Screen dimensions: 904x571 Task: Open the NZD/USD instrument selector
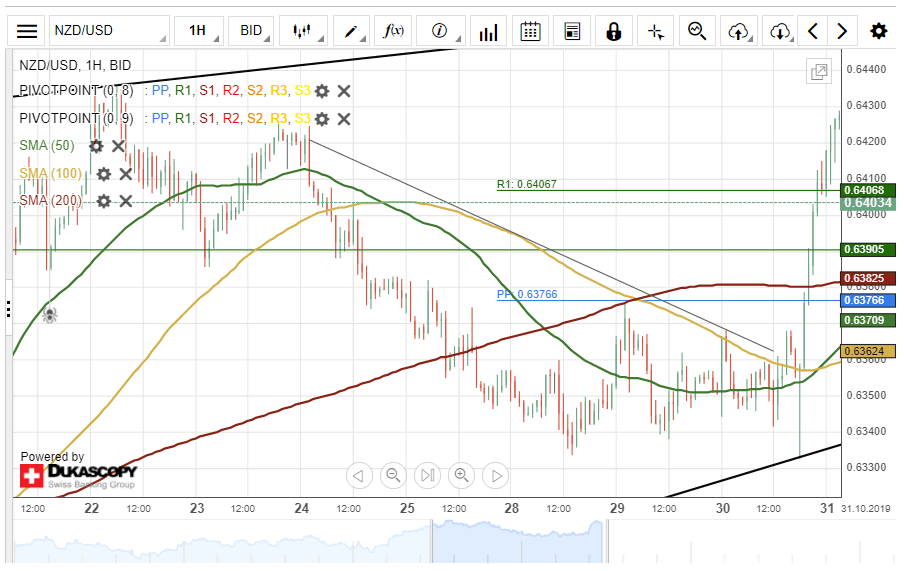point(108,31)
